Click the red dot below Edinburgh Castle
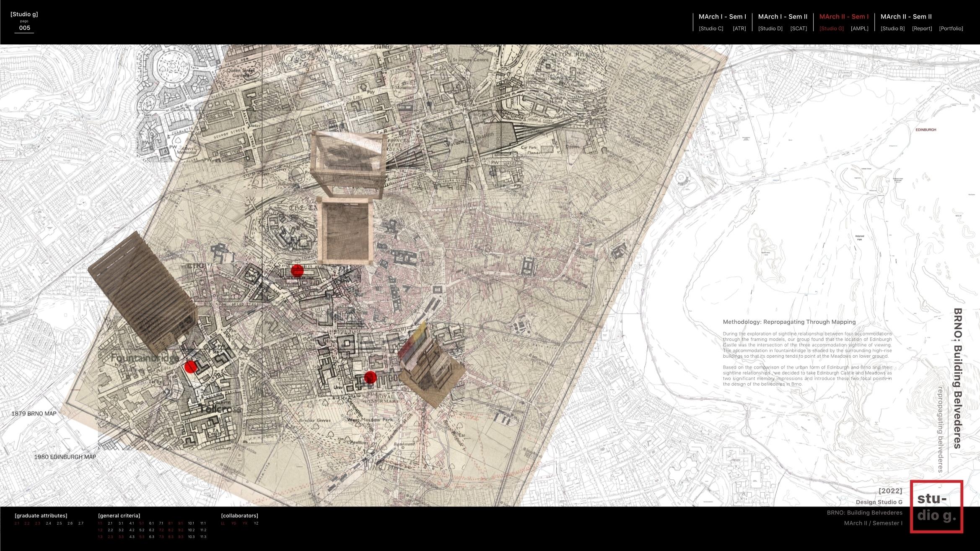980x551 pixels. coord(297,270)
